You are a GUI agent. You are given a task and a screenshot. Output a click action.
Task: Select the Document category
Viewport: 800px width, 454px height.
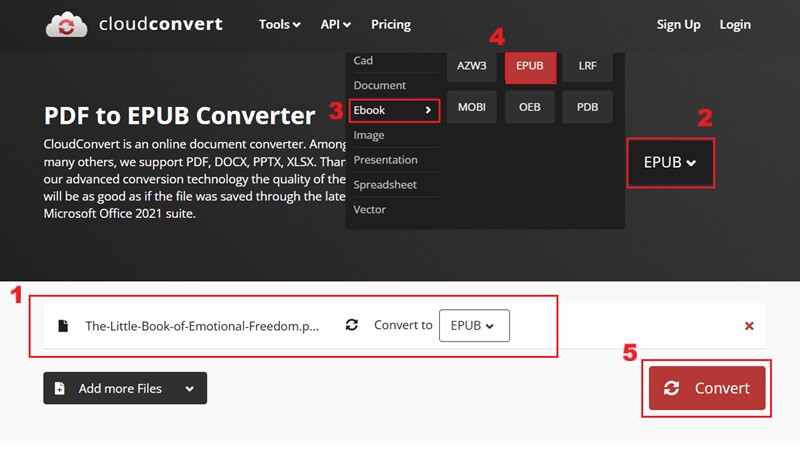tap(380, 86)
